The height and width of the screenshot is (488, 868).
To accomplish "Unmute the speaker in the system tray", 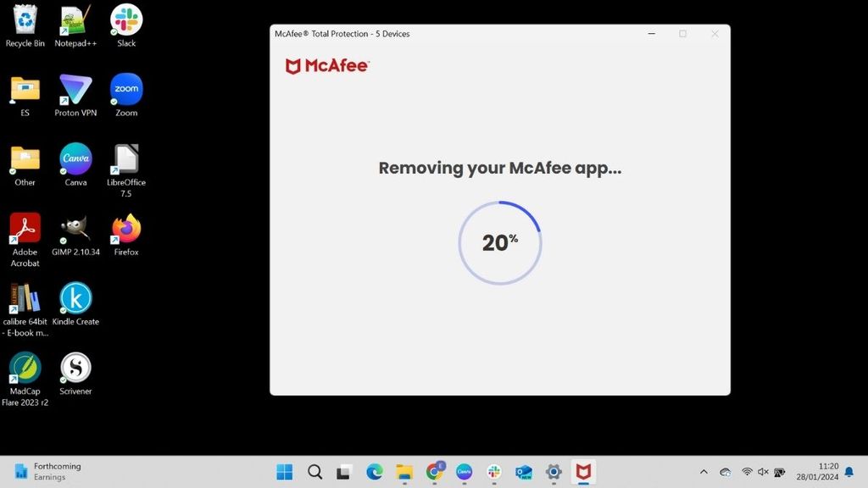I will pyautogui.click(x=761, y=472).
